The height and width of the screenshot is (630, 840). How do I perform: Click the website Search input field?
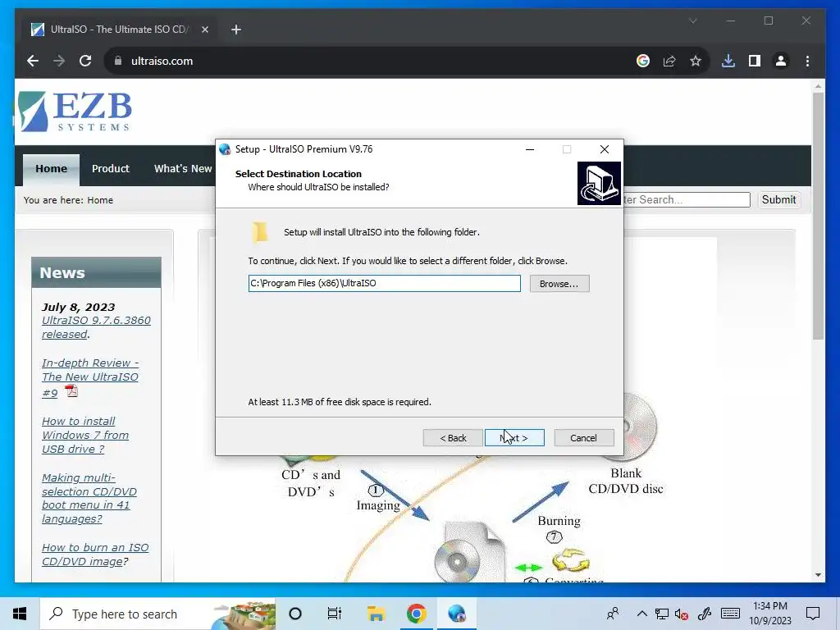click(687, 200)
